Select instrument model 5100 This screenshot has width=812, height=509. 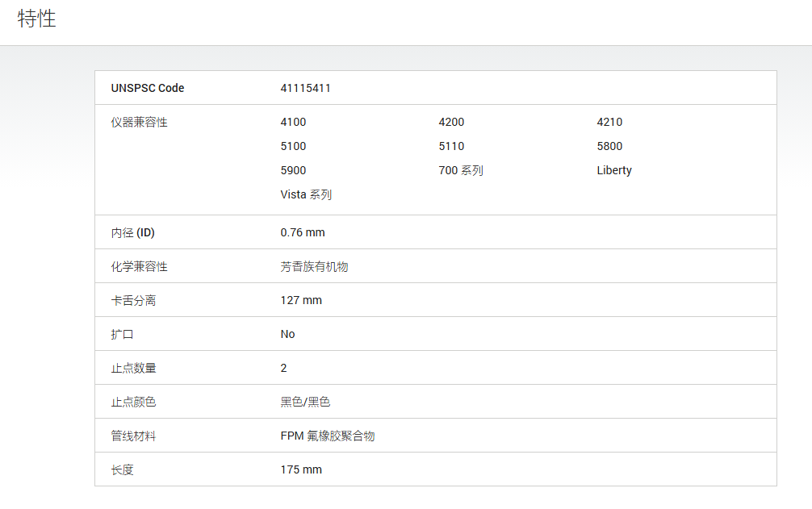[x=293, y=146]
